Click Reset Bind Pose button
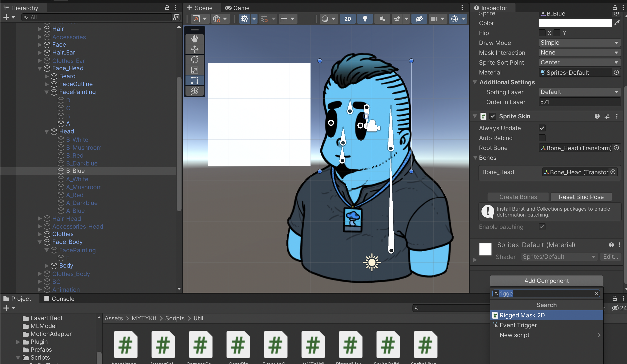The image size is (627, 364). 581,197
